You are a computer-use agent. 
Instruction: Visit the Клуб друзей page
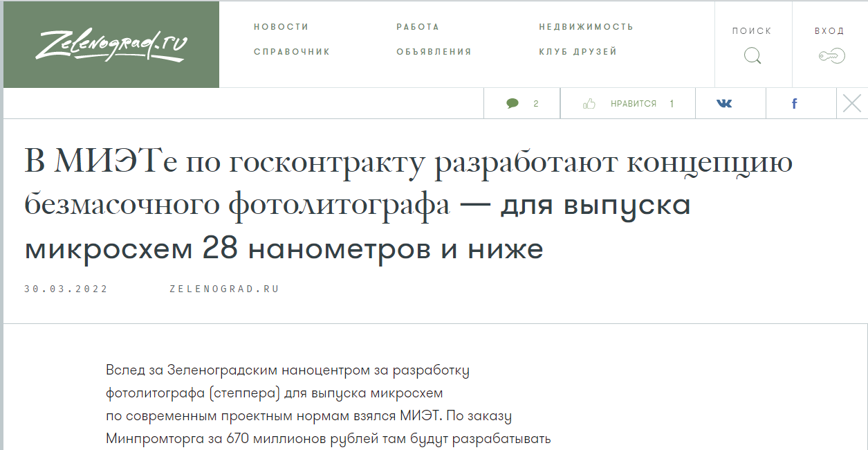578,52
